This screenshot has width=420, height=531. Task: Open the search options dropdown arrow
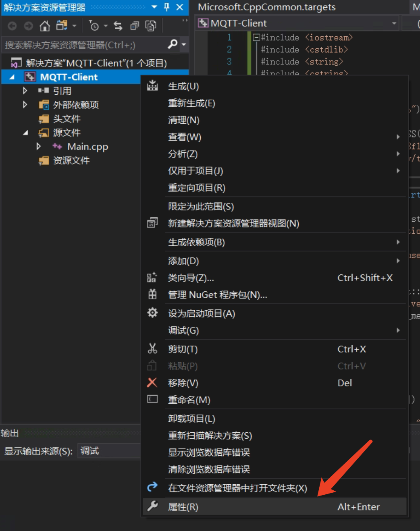point(184,45)
